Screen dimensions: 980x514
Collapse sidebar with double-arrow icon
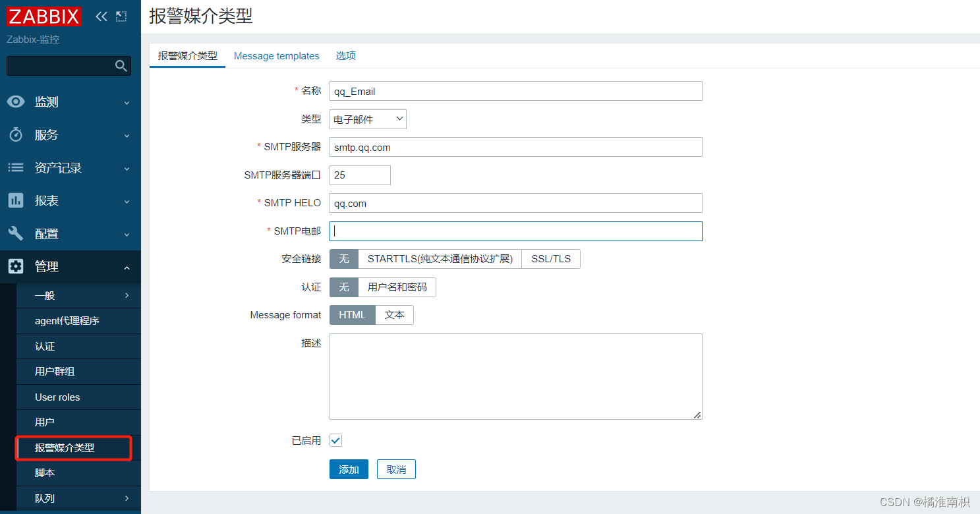coord(101,16)
